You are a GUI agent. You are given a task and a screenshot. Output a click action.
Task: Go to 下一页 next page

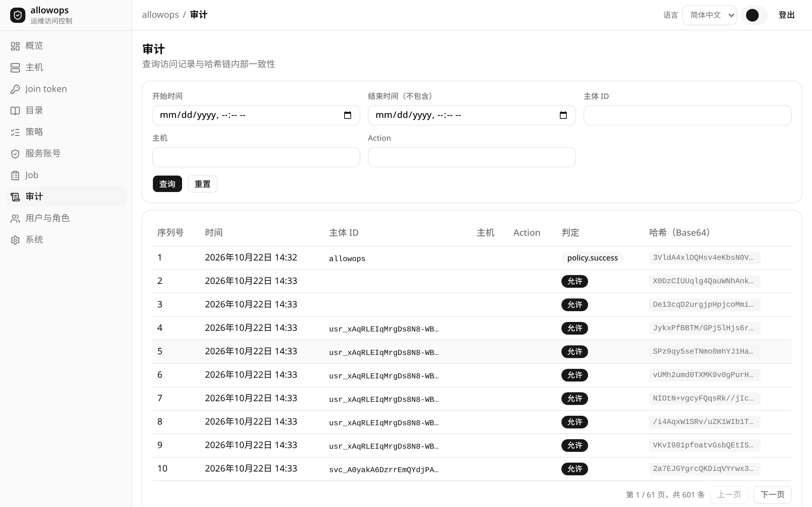coord(772,495)
